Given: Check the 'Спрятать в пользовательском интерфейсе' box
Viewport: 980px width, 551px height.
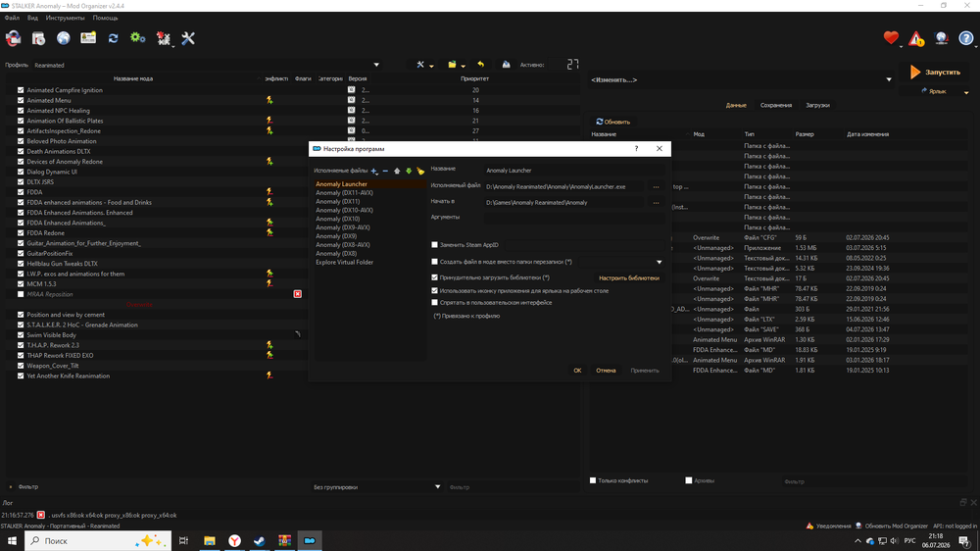Looking at the screenshot, I should (x=434, y=303).
